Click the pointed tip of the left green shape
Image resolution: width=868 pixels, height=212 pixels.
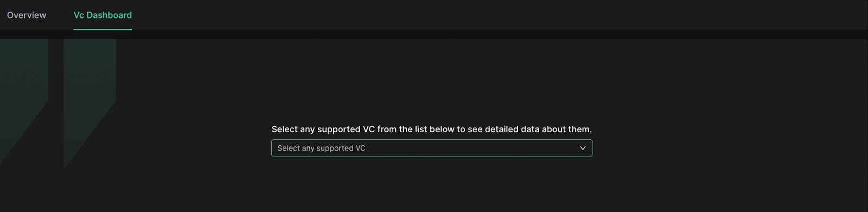2,162
